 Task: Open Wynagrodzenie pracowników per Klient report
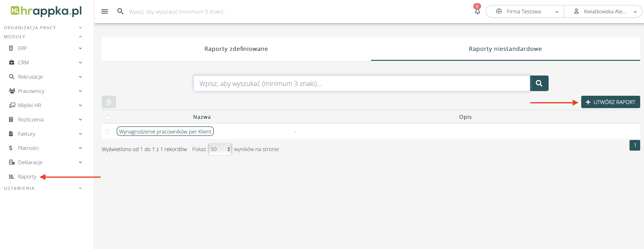165,132
